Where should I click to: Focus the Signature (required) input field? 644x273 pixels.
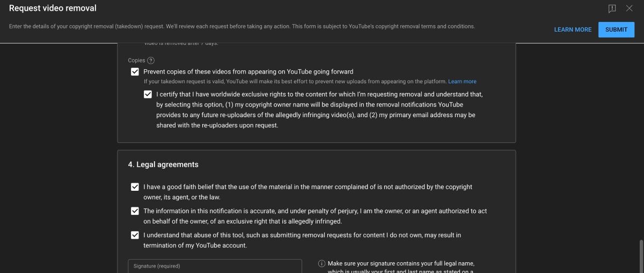215,266
